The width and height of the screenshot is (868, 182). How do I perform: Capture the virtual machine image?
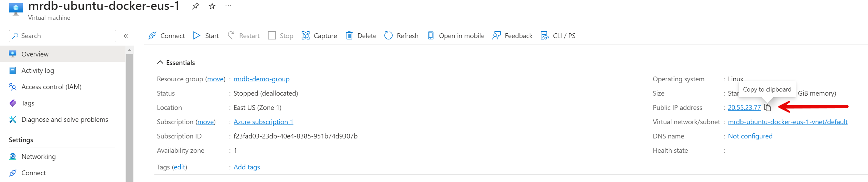click(x=319, y=36)
